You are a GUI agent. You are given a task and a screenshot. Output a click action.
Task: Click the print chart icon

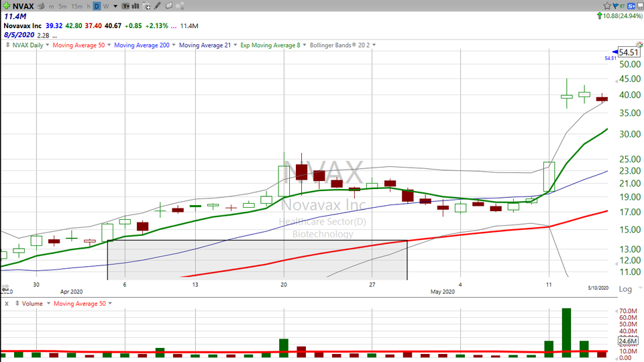click(41, 6)
